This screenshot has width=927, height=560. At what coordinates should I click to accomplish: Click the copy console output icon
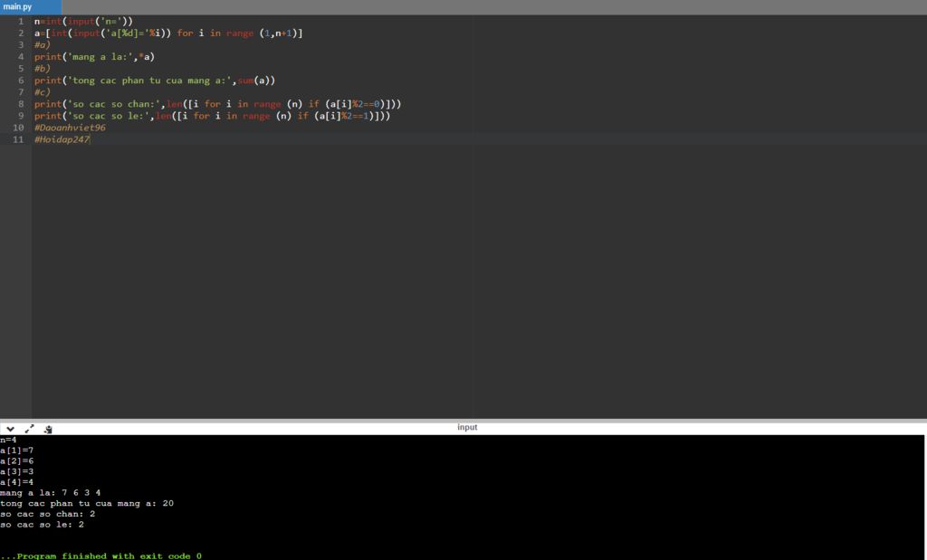48,430
